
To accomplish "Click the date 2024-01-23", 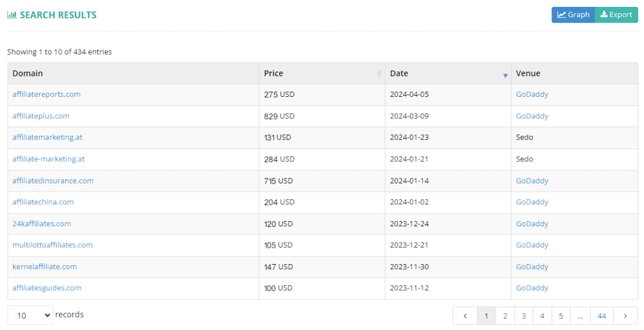I will pyautogui.click(x=409, y=138).
